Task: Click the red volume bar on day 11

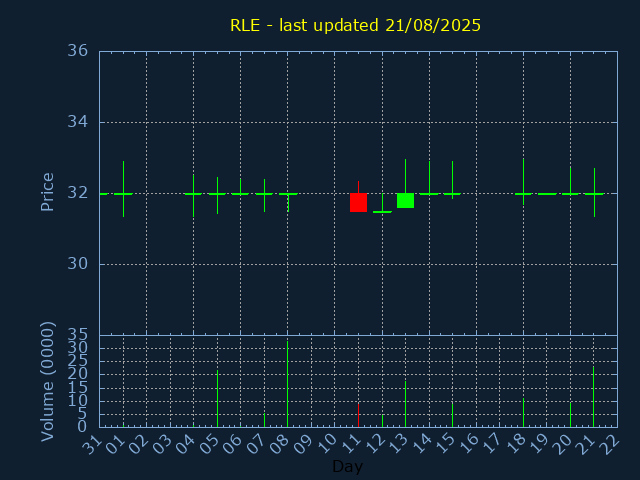Action: click(x=358, y=416)
